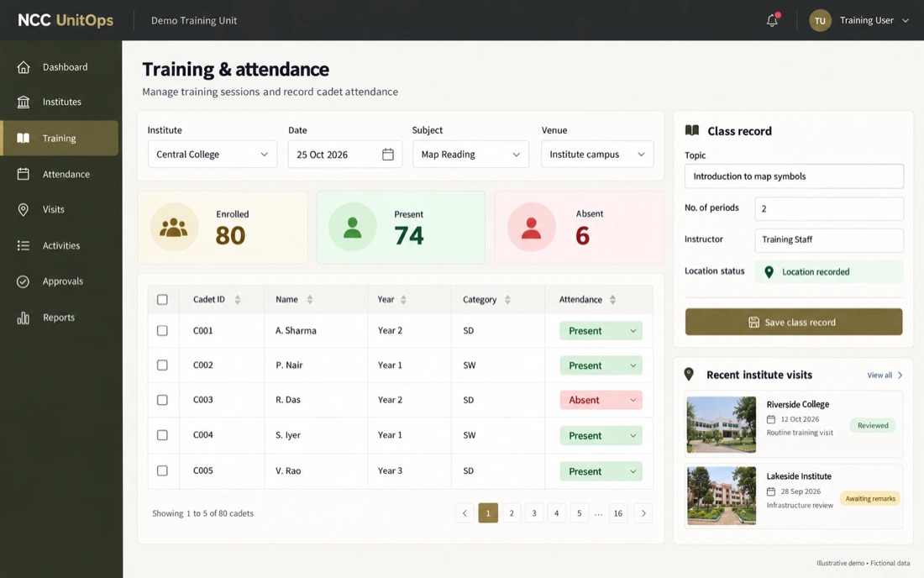
Task: Click the Reports bar chart icon
Action: [23, 318]
